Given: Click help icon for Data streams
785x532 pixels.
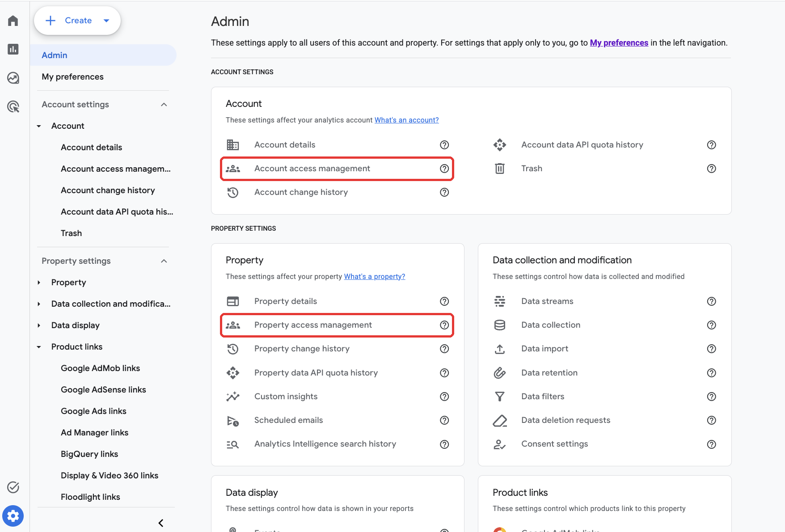Looking at the screenshot, I should 712,301.
